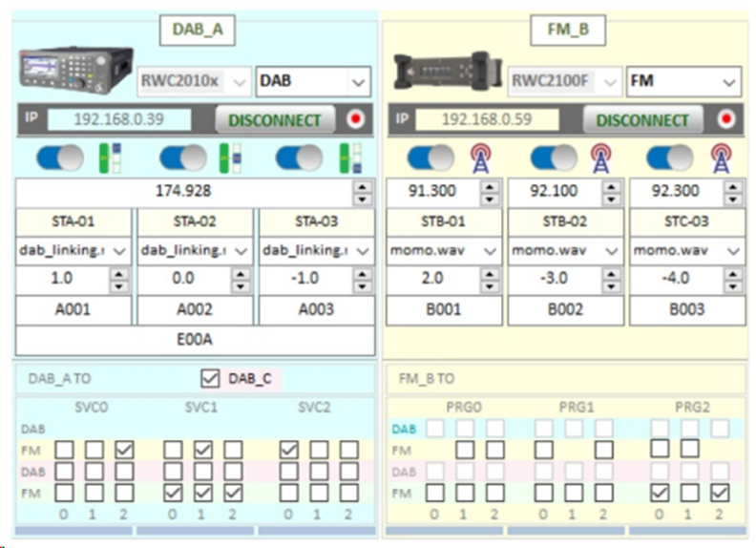Click the IP address field showing 192.168.0.59
The height and width of the screenshot is (548, 756).
pos(486,120)
